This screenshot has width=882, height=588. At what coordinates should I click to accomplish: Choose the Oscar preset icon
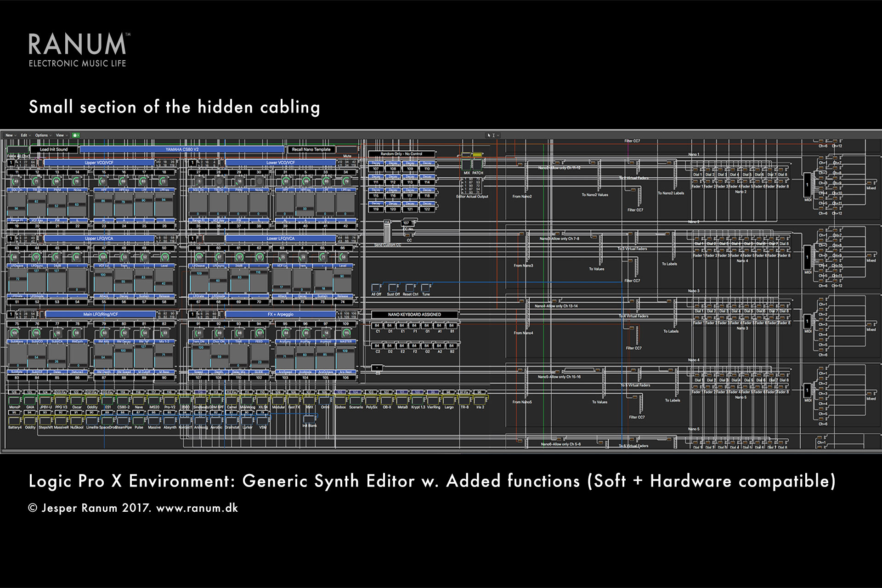[x=77, y=401]
